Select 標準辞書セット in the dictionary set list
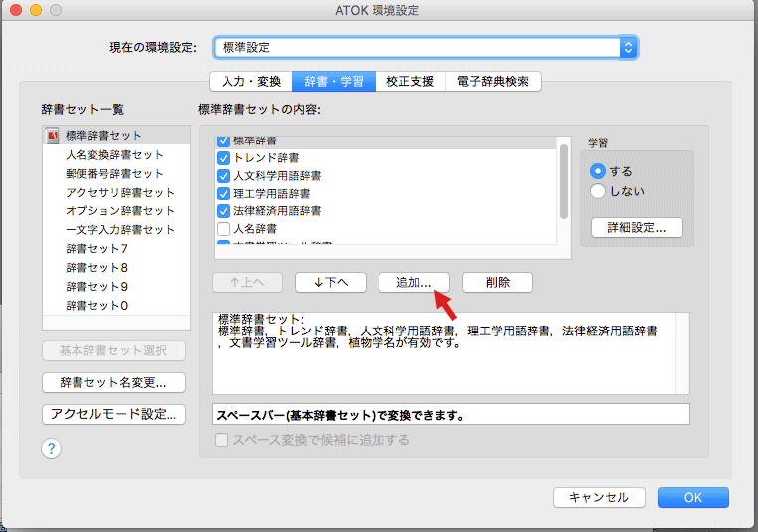The image size is (758, 532). click(x=116, y=136)
